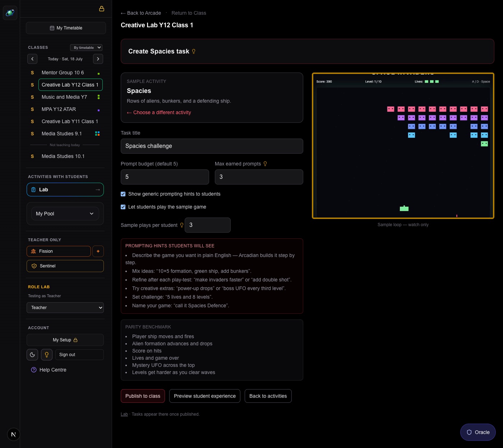Go to previous day in timetable

[x=32, y=59]
